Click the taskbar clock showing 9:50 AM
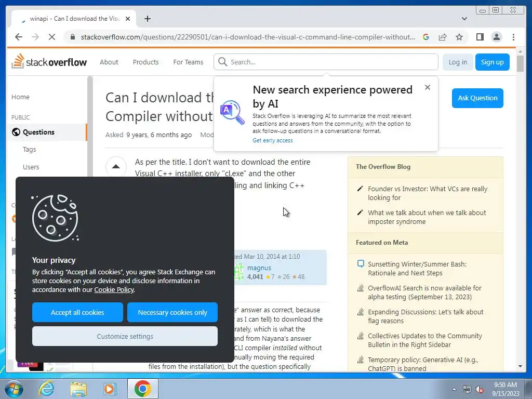The height and width of the screenshot is (399, 532). point(506,389)
